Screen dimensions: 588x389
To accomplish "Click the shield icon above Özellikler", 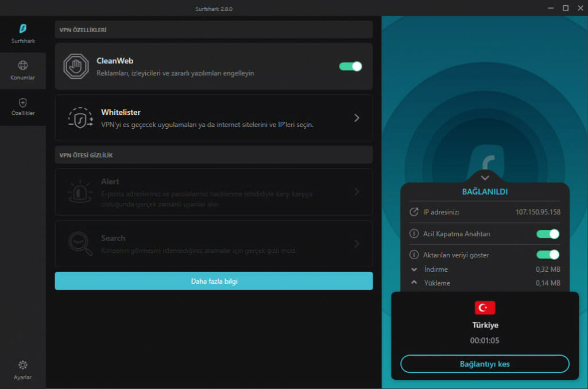I will (x=23, y=102).
